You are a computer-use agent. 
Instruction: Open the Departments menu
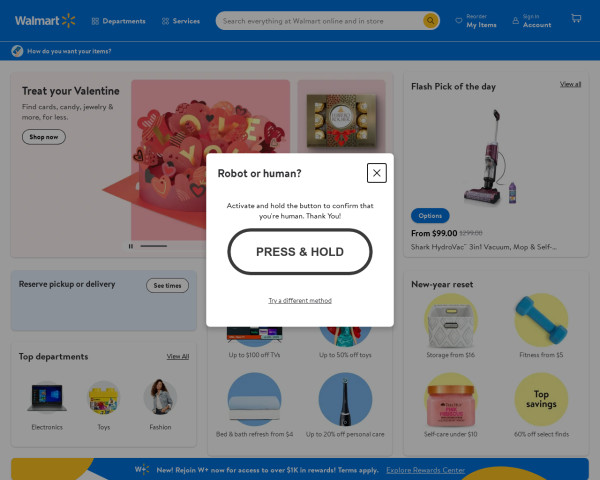[x=119, y=21]
